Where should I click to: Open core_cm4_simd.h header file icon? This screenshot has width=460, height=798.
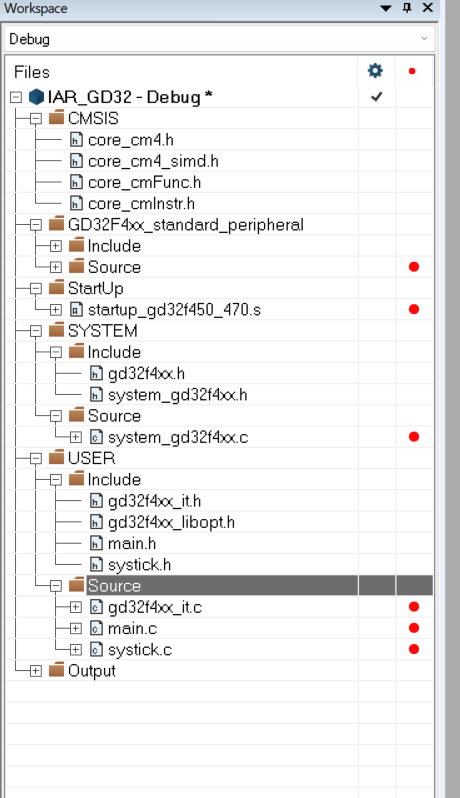pos(76,161)
